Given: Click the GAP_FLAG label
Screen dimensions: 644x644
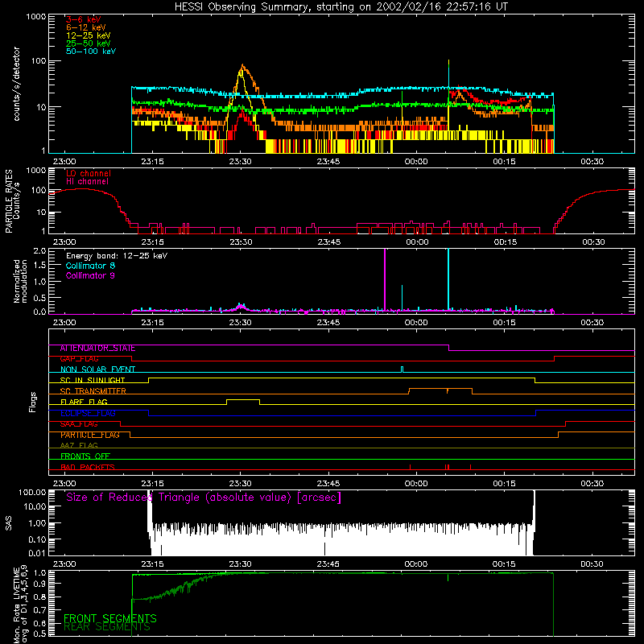Looking at the screenshot, I should [x=79, y=359].
